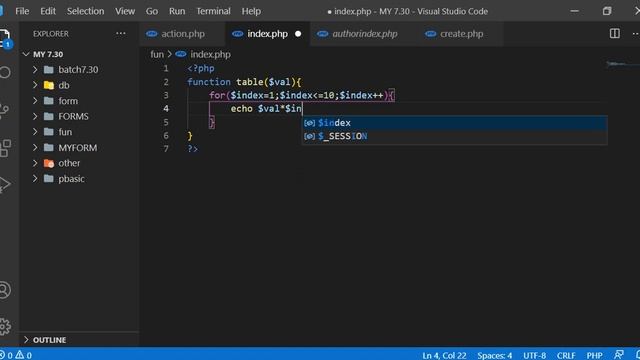The height and width of the screenshot is (360, 640).
Task: Expand the form folder chevron
Action: [x=35, y=100]
